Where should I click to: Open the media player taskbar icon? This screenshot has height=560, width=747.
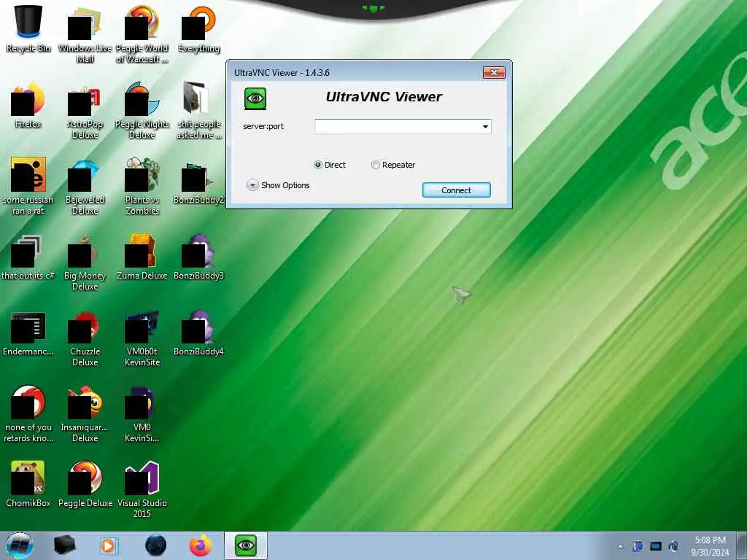click(108, 545)
